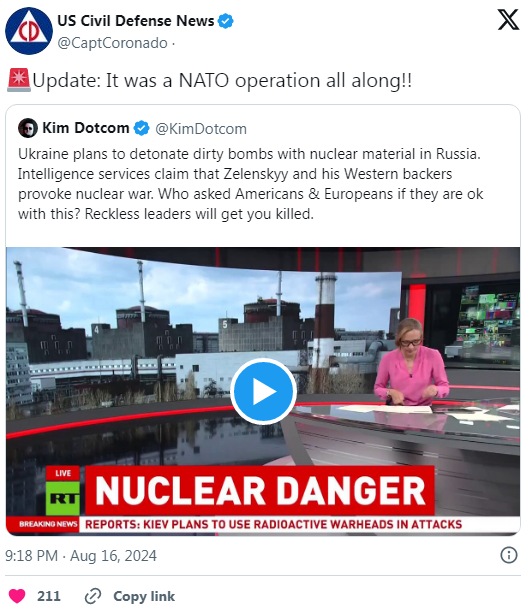Open the US Civil Defense News profile name
The width and height of the screenshot is (532, 615).
136,21
